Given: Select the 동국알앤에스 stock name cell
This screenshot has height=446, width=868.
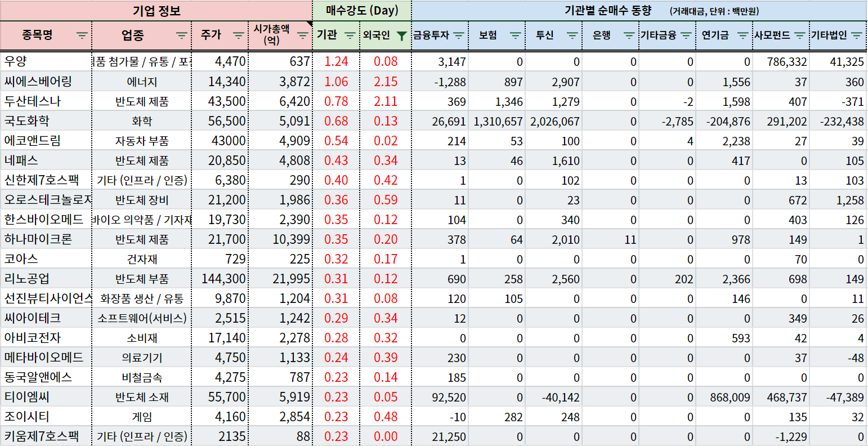Looking at the screenshot, I should (x=46, y=377).
